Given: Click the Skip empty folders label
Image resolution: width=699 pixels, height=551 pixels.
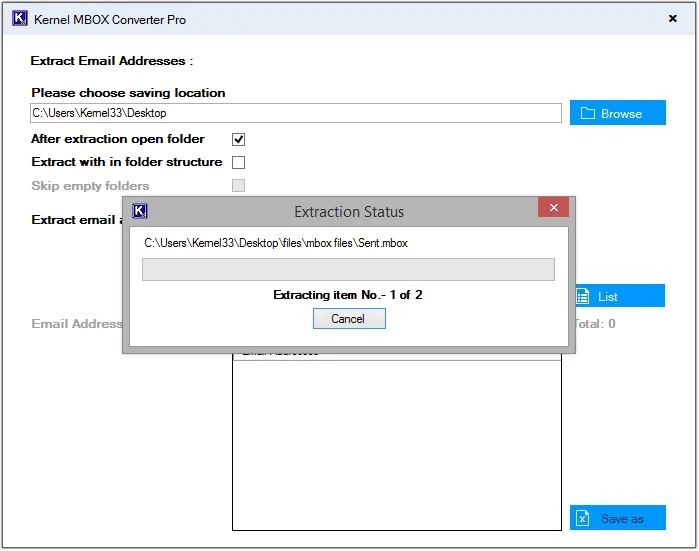Looking at the screenshot, I should pyautogui.click(x=90, y=186).
